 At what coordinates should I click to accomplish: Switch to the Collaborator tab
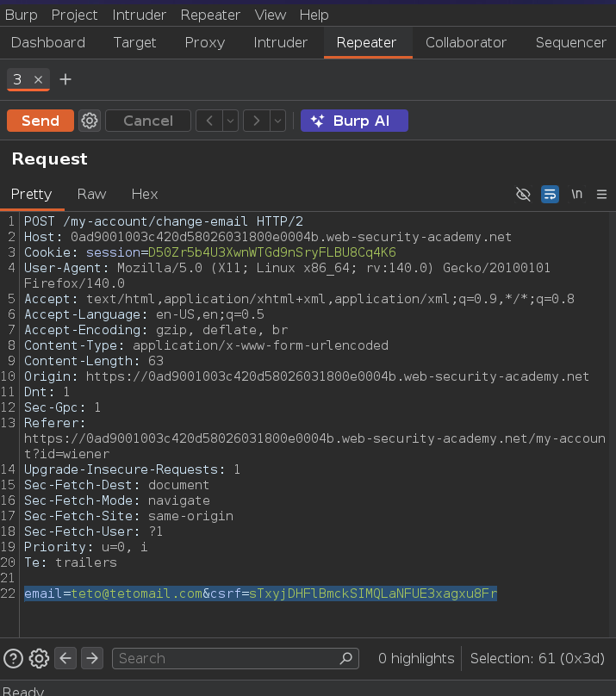(x=465, y=42)
